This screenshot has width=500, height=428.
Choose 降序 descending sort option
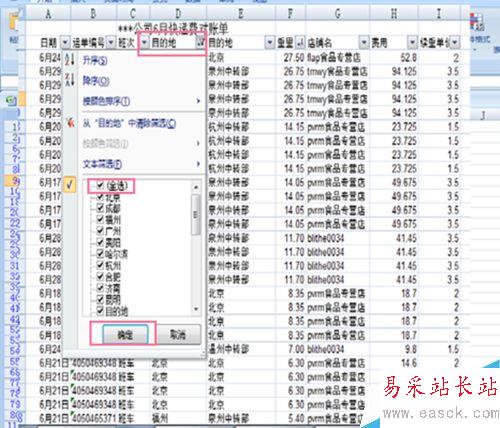pyautogui.click(x=96, y=81)
